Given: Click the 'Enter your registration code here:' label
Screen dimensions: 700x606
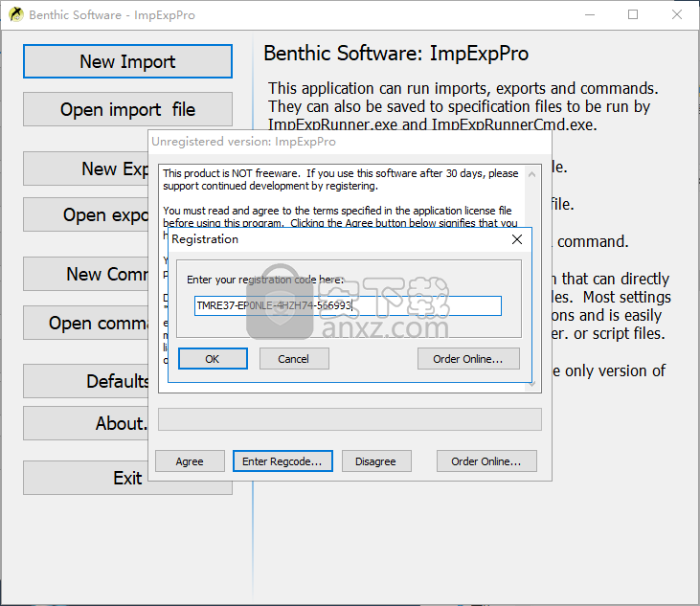Looking at the screenshot, I should coord(265,280).
